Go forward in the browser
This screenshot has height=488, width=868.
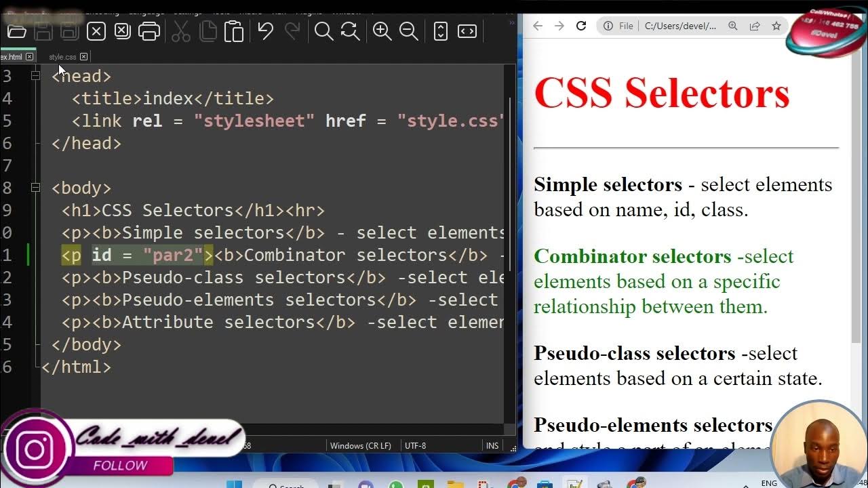[559, 26]
